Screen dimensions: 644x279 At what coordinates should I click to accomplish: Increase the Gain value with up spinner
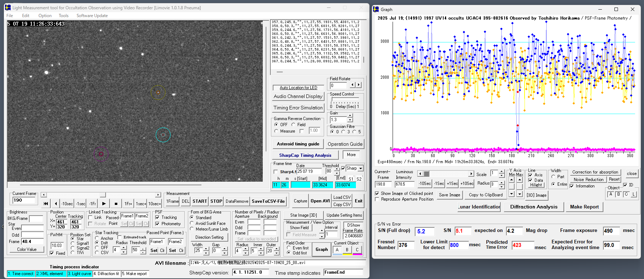350,116
